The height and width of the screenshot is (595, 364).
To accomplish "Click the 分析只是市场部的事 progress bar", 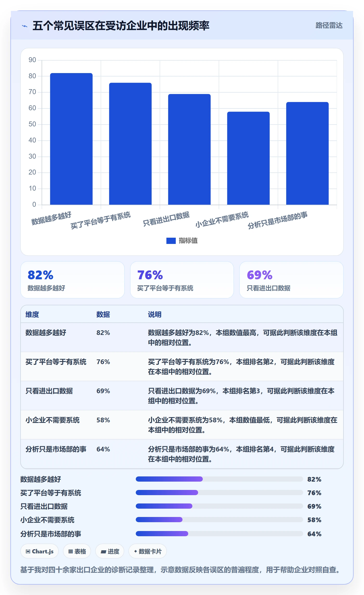I will pyautogui.click(x=219, y=534).
